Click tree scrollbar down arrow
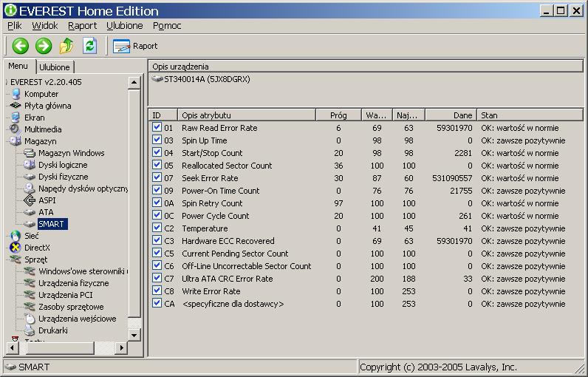The width and height of the screenshot is (588, 377). click(x=134, y=335)
